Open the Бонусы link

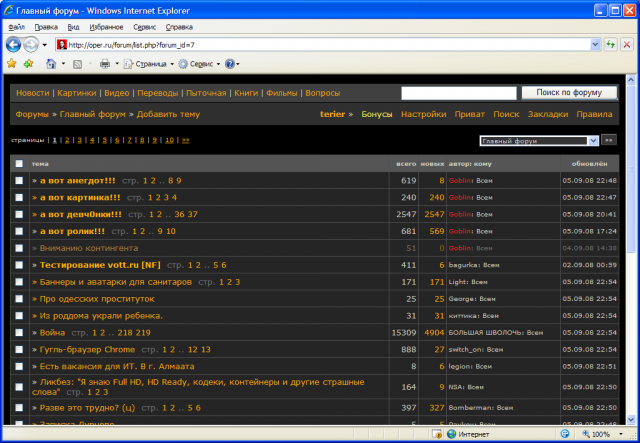[377, 114]
